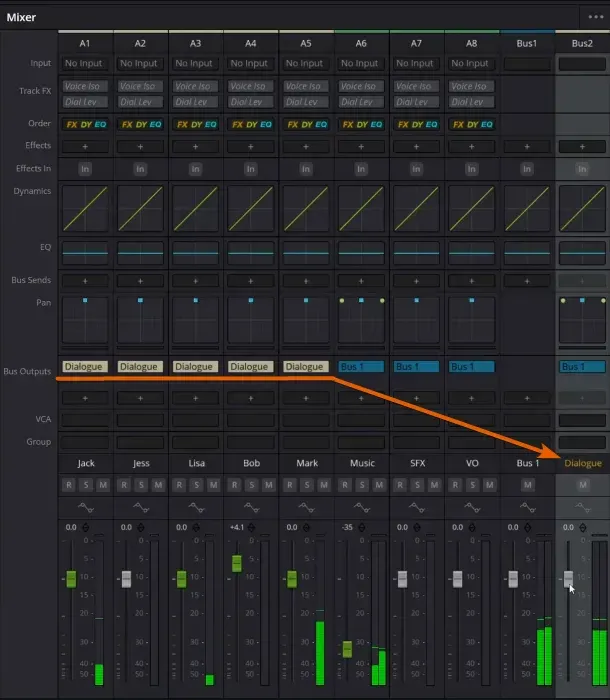Viewport: 610px width, 700px height.
Task: Select the A1 track header
Action: (85, 43)
